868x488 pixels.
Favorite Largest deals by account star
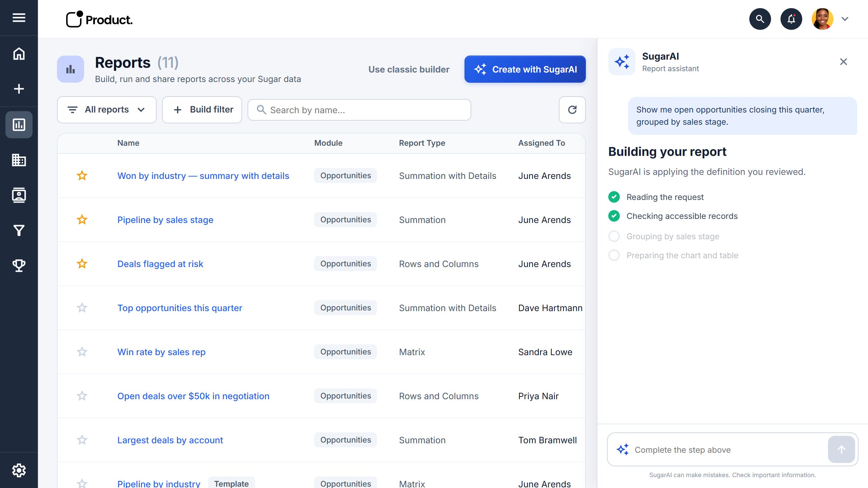tap(82, 440)
